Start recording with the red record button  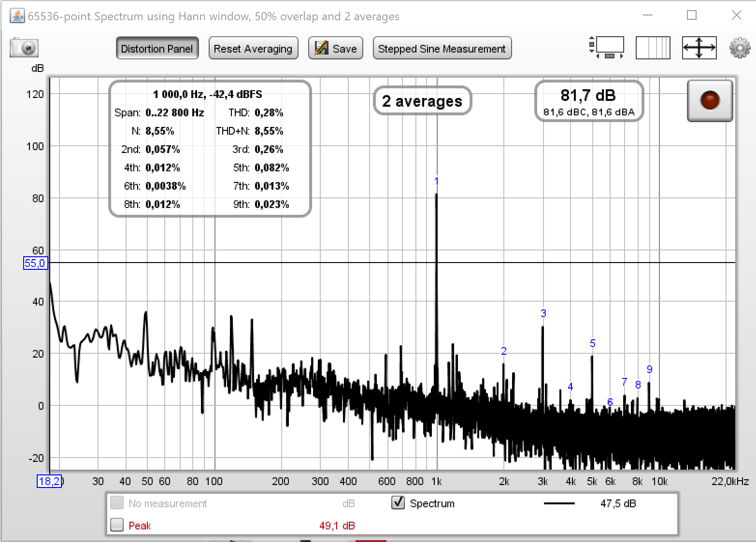pos(710,100)
